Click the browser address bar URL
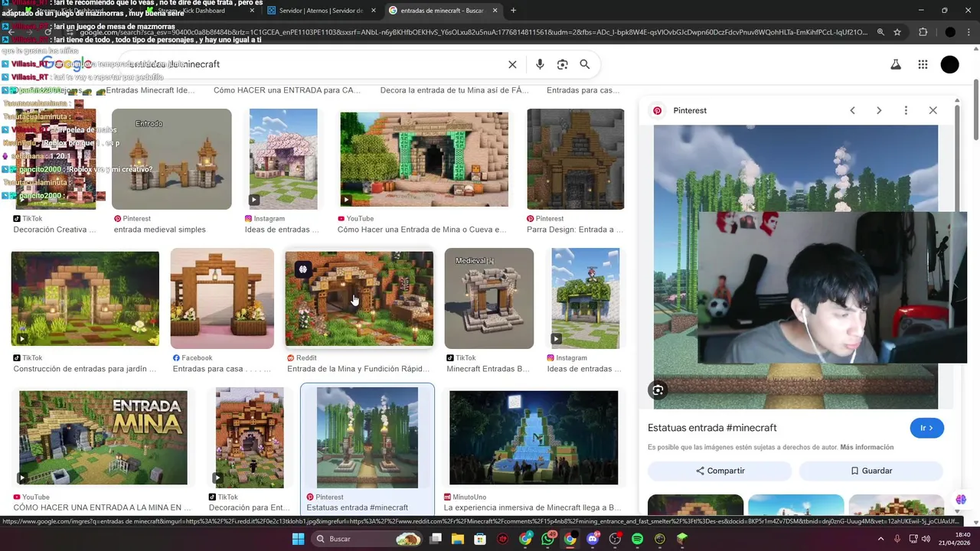Screen dimensions: 980x551 pyautogui.click(x=475, y=32)
